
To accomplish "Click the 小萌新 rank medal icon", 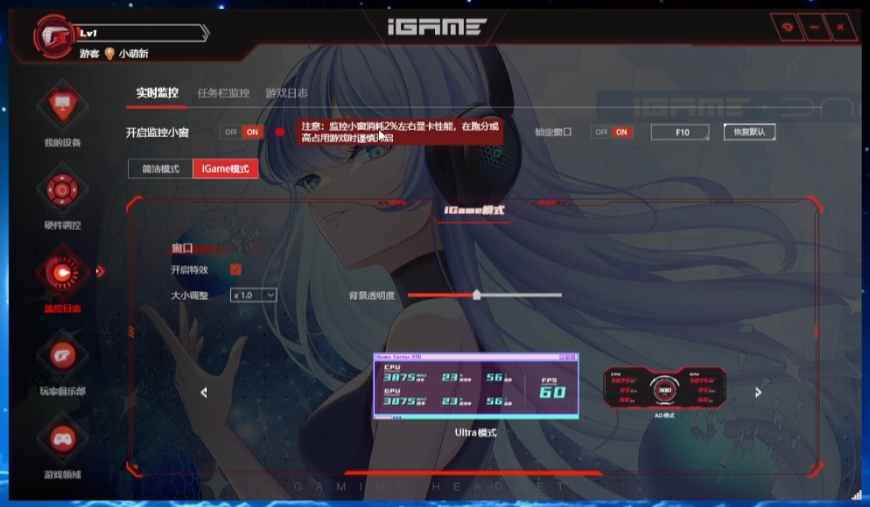I will click(110, 54).
